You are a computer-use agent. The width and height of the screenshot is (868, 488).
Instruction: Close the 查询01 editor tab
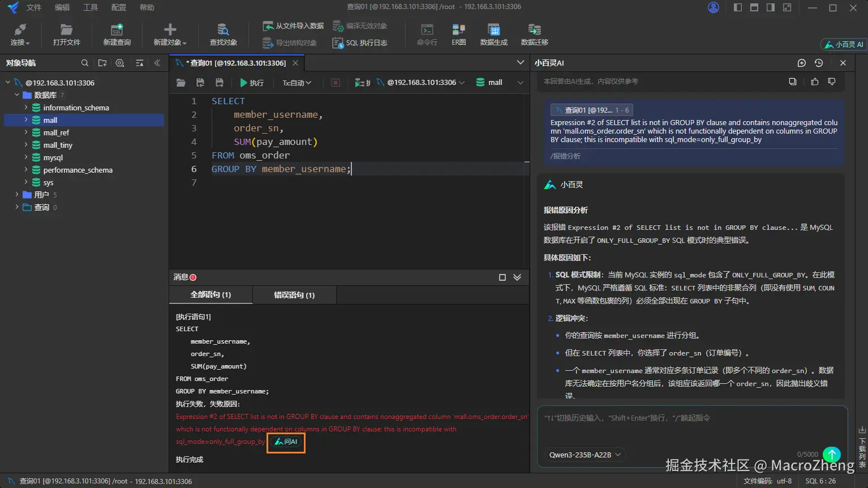click(x=295, y=63)
